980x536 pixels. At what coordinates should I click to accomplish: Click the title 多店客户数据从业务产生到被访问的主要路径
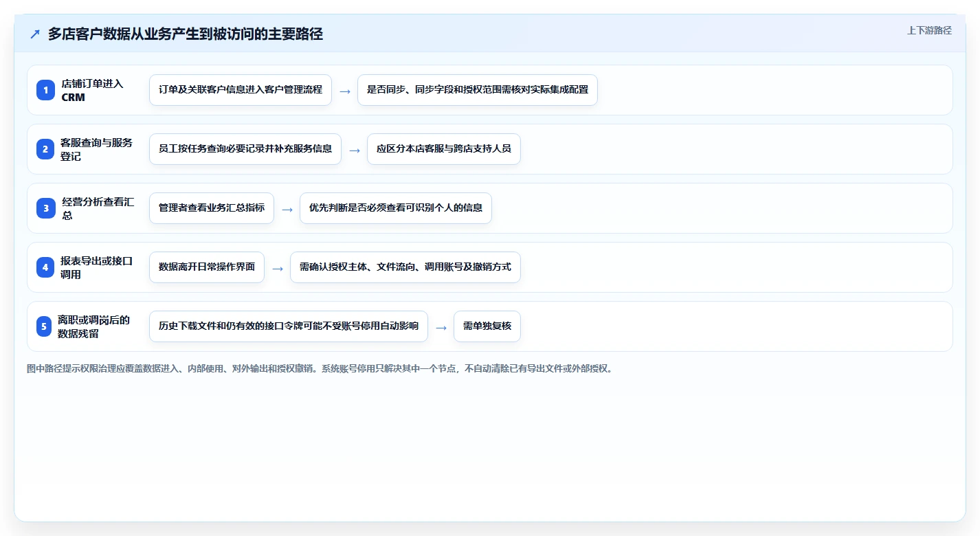point(186,34)
